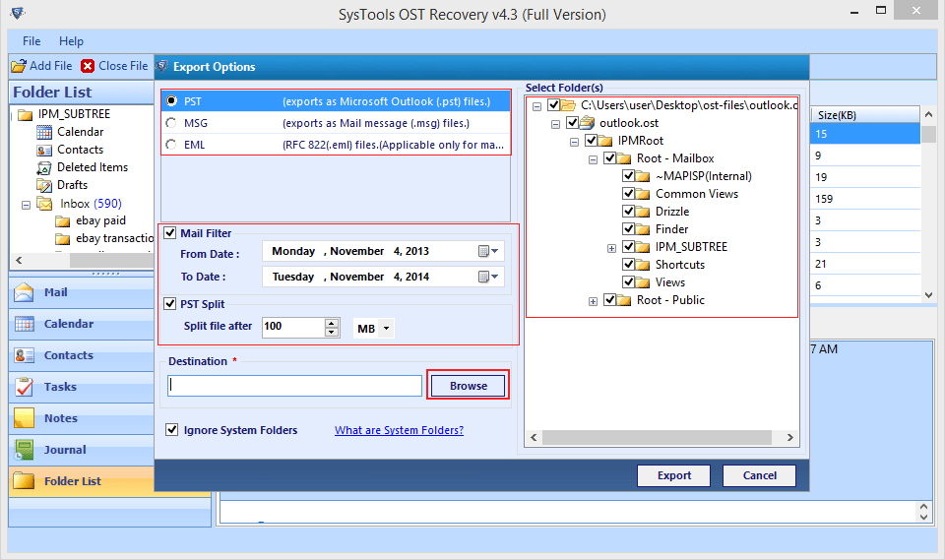Viewport: 945px width, 560px height.
Task: Expand the Root - Public node
Action: pyautogui.click(x=593, y=301)
